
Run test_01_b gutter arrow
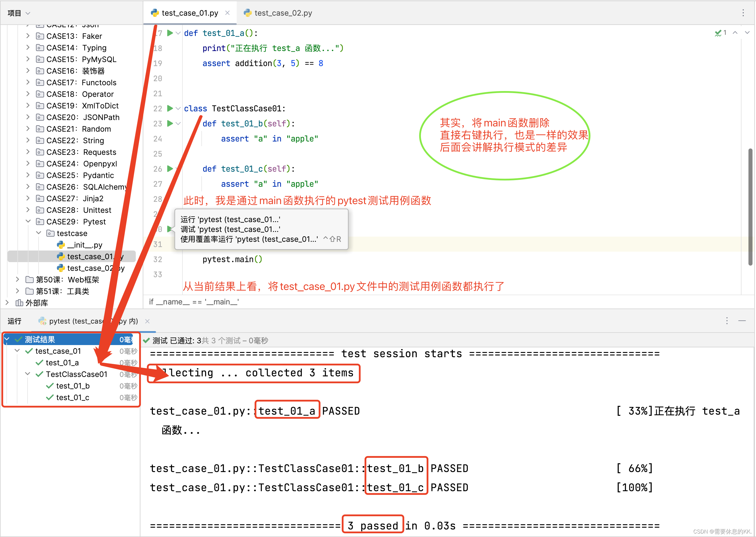pyautogui.click(x=170, y=123)
